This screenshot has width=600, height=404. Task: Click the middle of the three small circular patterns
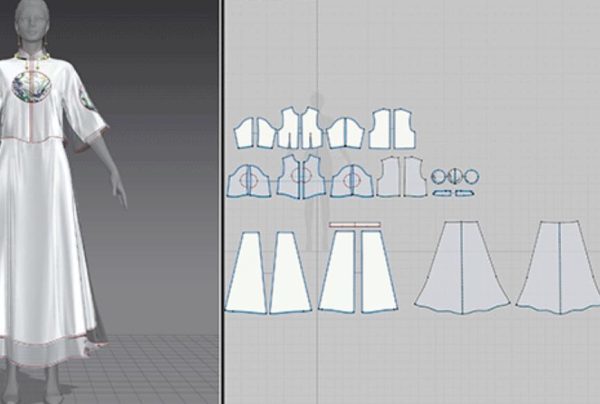point(455,177)
